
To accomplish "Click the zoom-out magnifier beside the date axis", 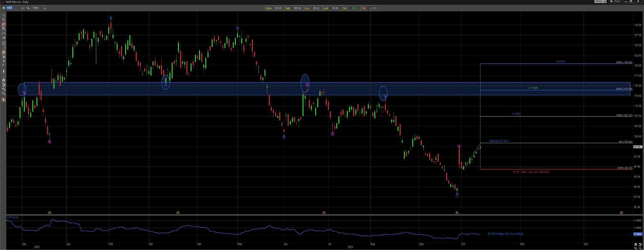I will click(x=640, y=248).
